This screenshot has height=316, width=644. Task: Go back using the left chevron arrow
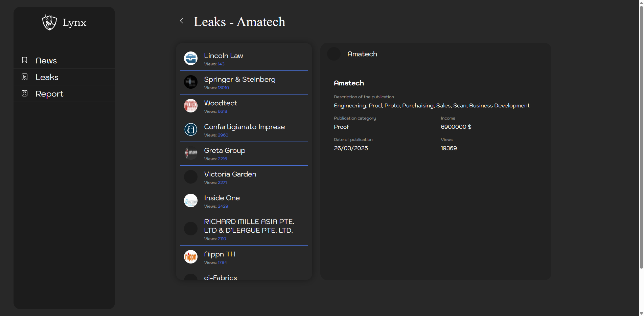(x=182, y=21)
